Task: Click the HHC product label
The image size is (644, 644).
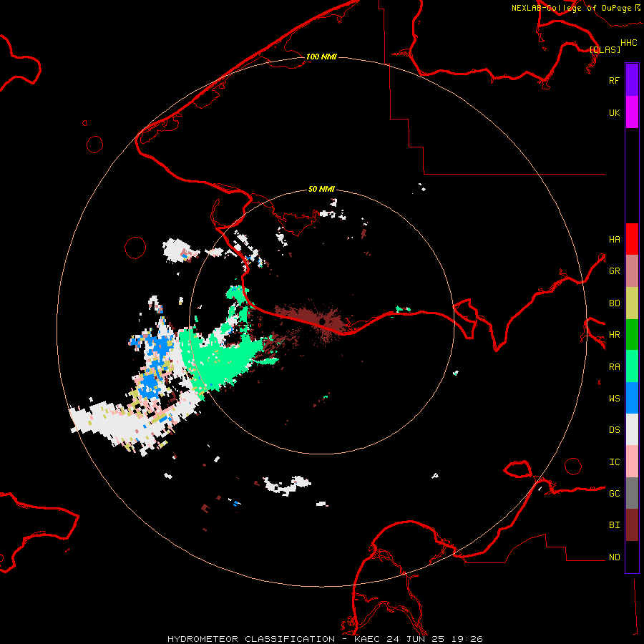Action: [x=628, y=43]
